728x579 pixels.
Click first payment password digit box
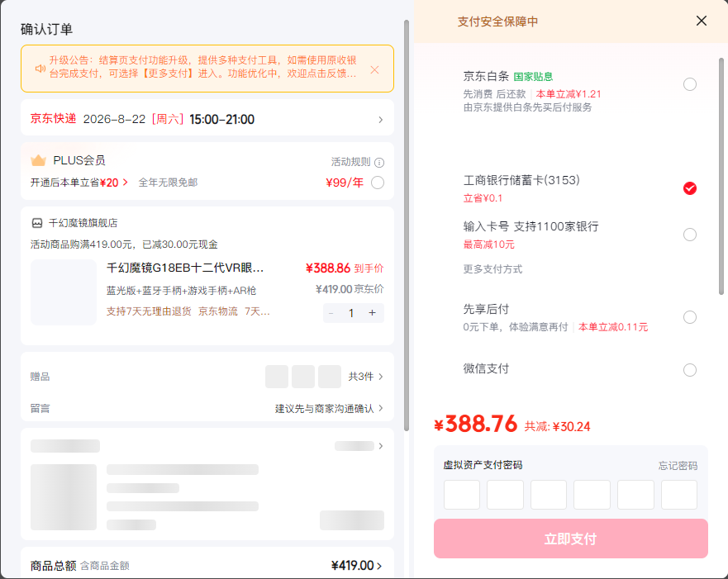(x=462, y=495)
